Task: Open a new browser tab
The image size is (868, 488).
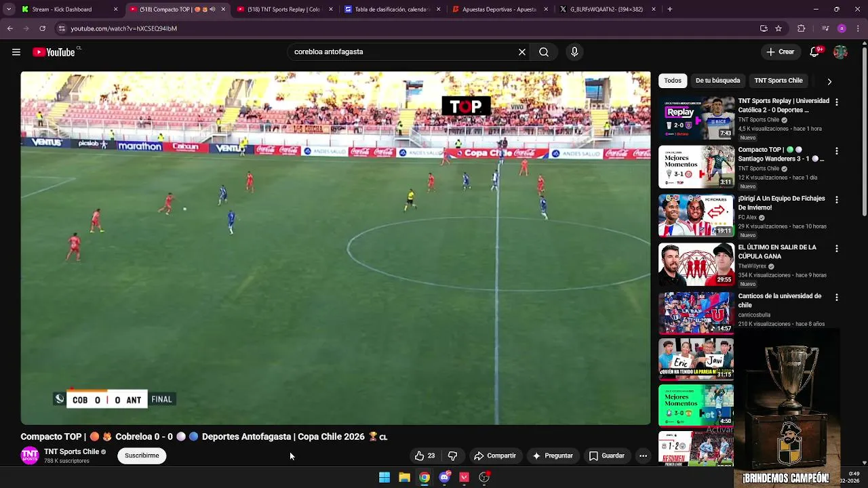Action: tap(670, 9)
